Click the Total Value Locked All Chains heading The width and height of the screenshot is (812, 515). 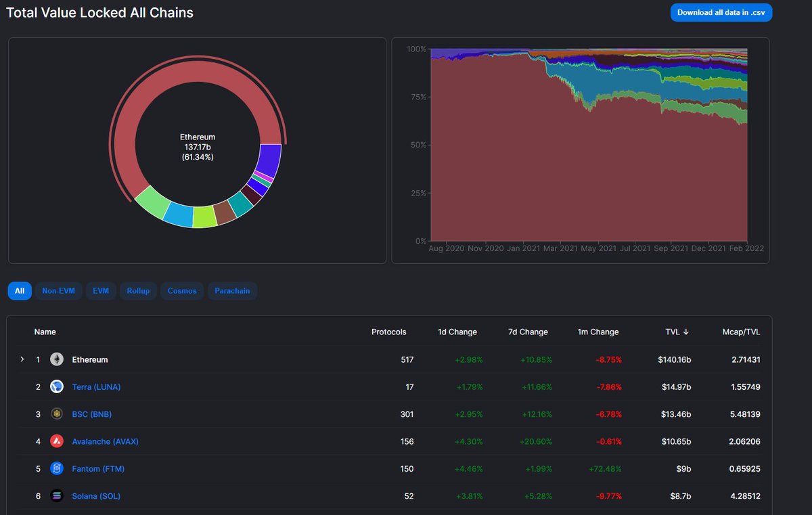99,12
